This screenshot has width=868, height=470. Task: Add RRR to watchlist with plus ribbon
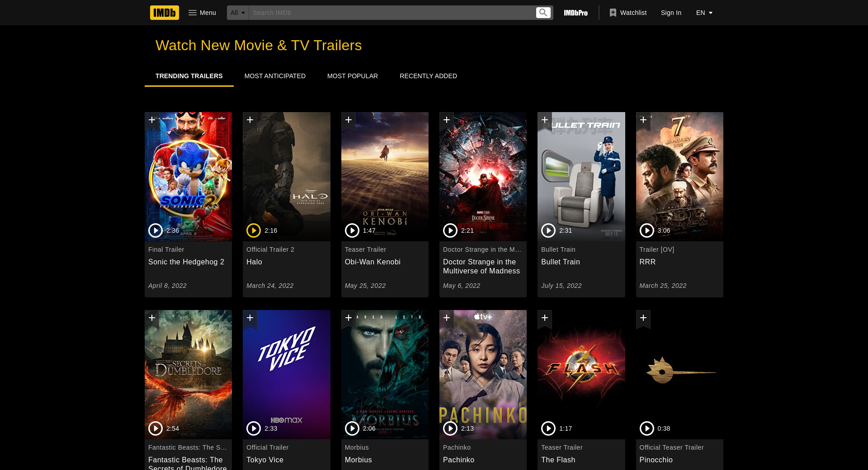(x=643, y=120)
